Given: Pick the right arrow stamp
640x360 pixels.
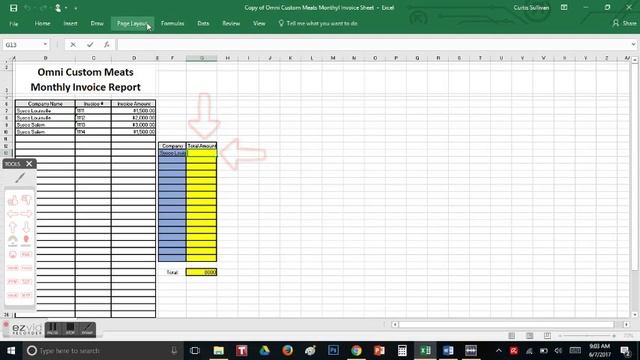Looking at the screenshot, I should click(27, 214).
